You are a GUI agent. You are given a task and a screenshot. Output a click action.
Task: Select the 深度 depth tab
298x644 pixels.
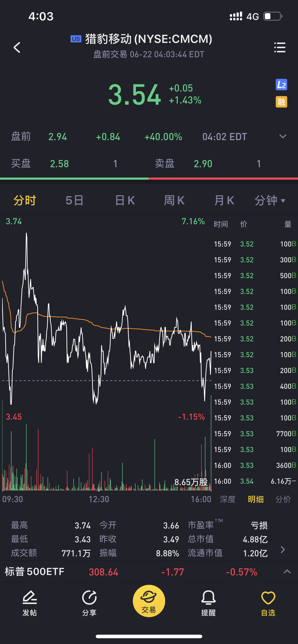coord(228,499)
